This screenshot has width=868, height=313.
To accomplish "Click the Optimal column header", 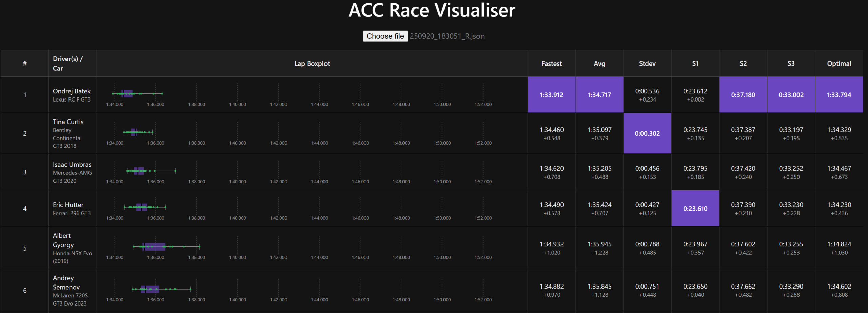I will [839, 63].
